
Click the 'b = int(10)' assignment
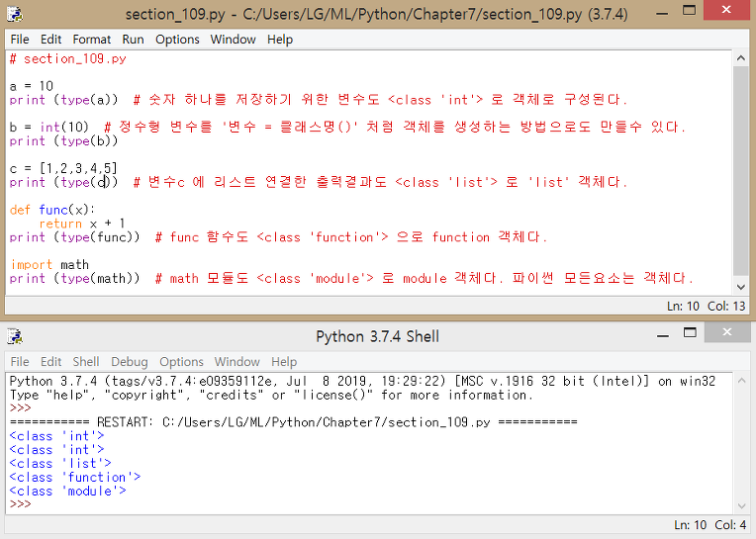[49, 128]
